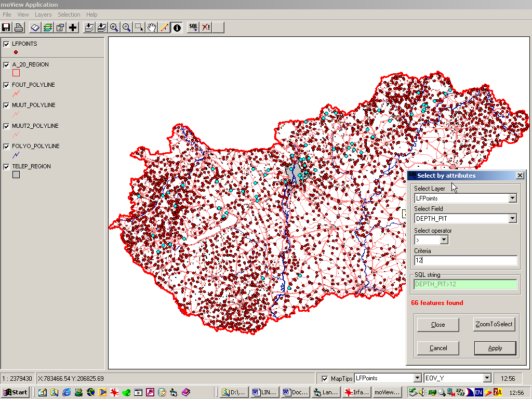Click the 66 features found message
The height and width of the screenshot is (399, 532).
coord(437,303)
